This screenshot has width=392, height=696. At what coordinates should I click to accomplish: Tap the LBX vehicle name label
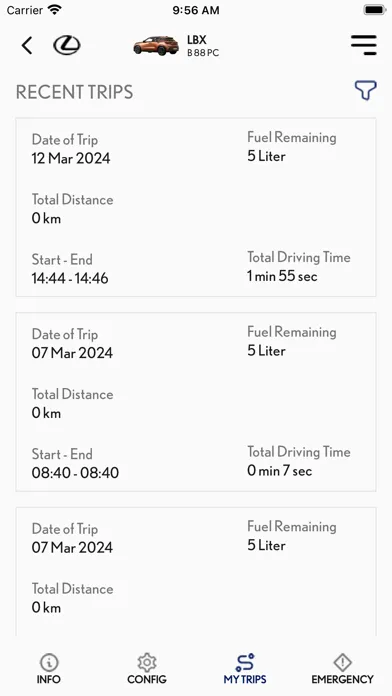197,40
